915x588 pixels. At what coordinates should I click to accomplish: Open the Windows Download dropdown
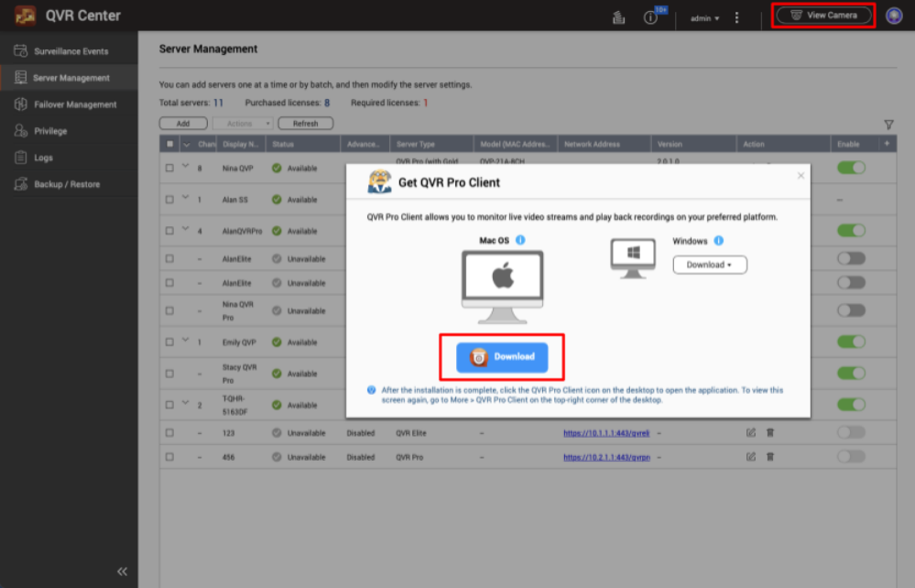tap(710, 265)
